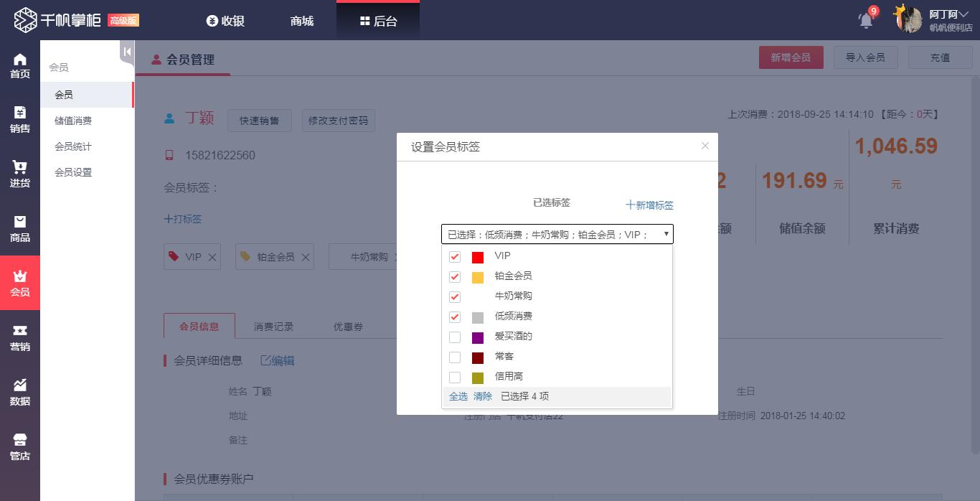Screen dimensions: 980x501
Task: Click the 管店 store management icon
Action: tap(20, 445)
